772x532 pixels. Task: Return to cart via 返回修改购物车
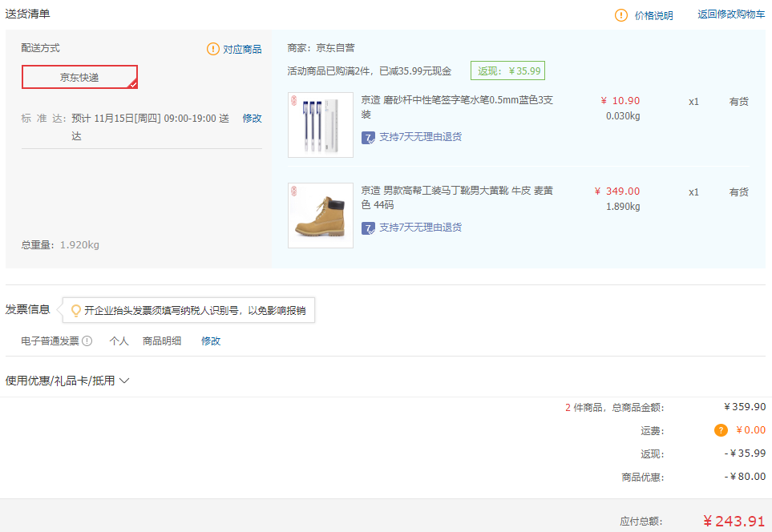coord(731,14)
